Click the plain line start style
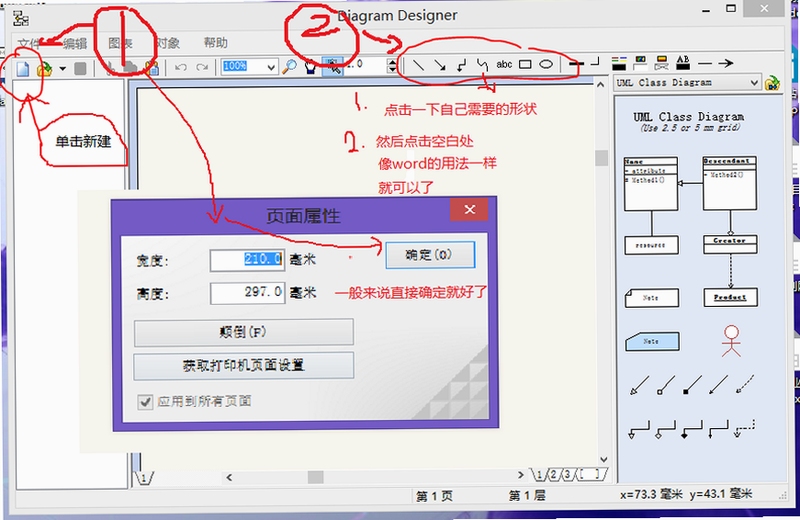Screen dimensions: 800x520 705,63
